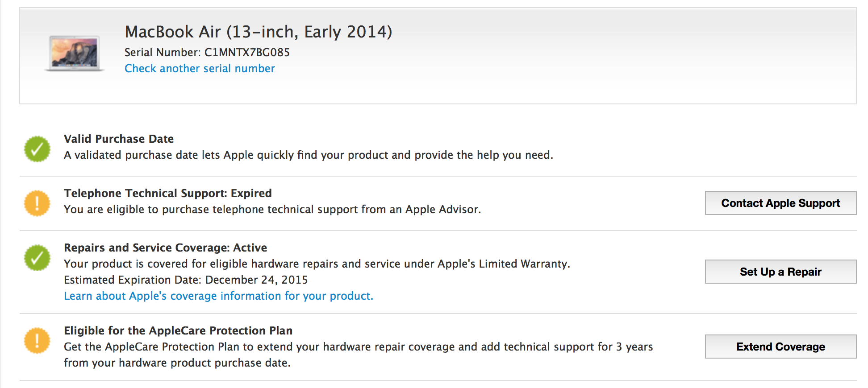Click the validated purchase date description text
The height and width of the screenshot is (388, 868).
pos(309,155)
